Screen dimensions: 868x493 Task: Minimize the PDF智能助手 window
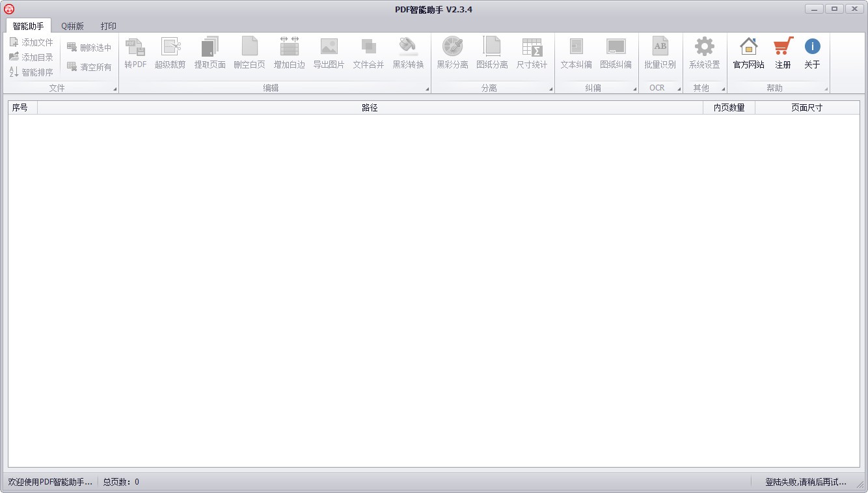(814, 9)
